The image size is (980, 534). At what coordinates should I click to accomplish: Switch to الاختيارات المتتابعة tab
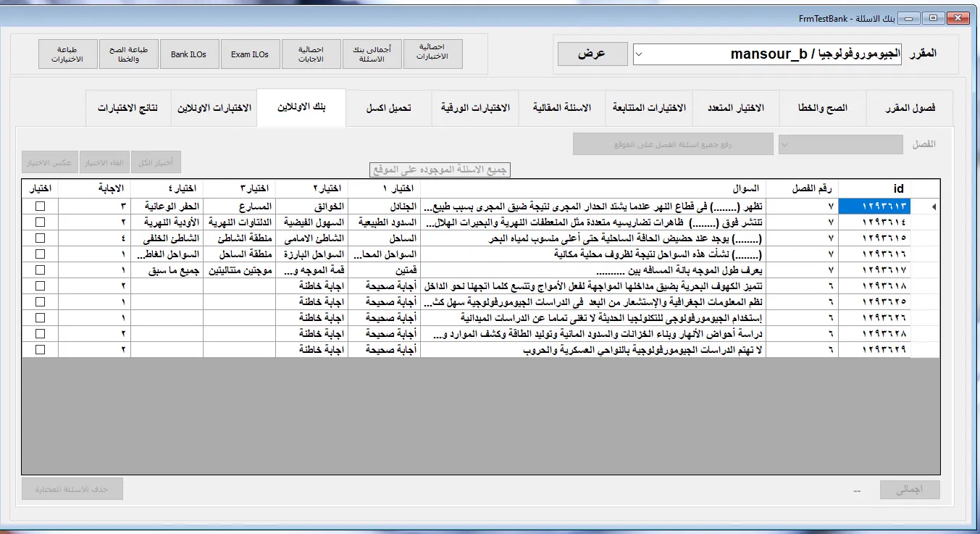(x=649, y=108)
